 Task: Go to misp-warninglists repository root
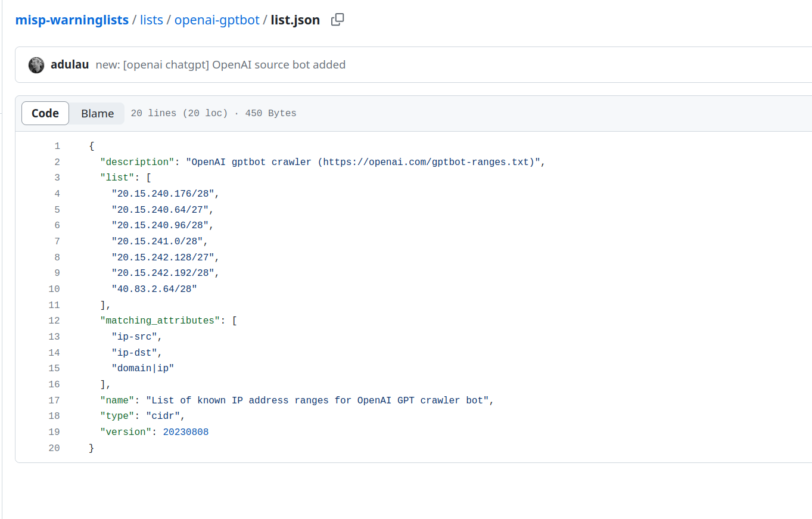[71, 20]
